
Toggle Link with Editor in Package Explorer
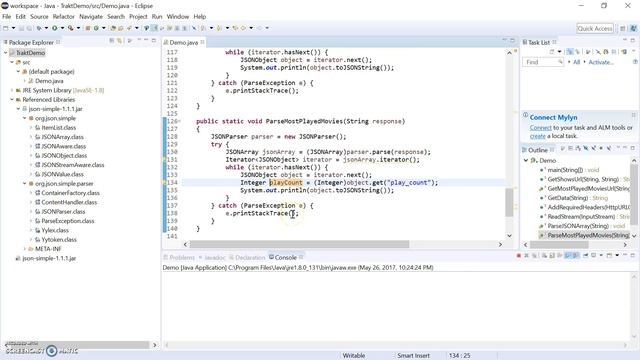[119, 41]
